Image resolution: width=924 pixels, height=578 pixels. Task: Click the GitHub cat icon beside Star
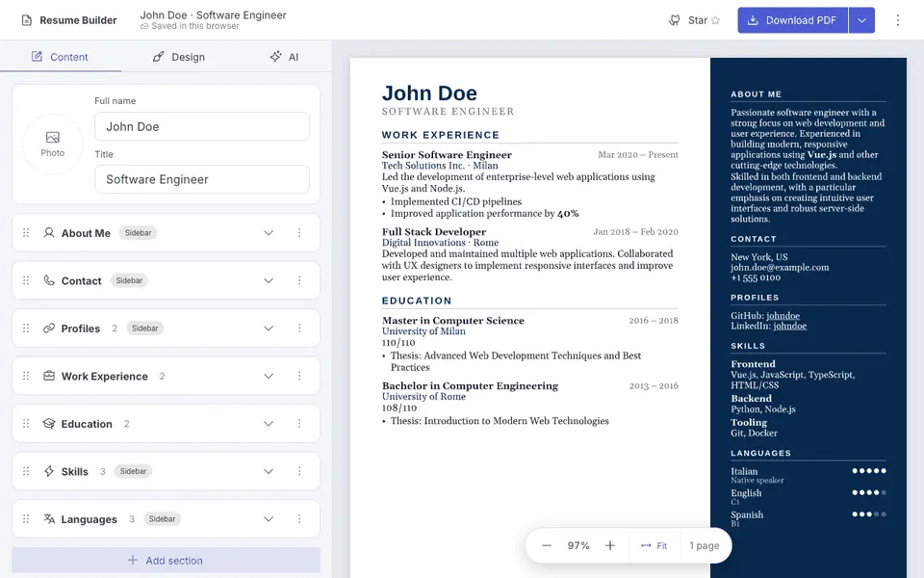point(674,20)
